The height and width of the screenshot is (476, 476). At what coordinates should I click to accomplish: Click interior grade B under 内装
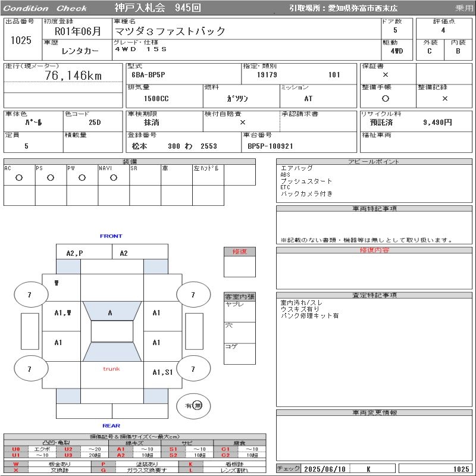[x=458, y=51]
